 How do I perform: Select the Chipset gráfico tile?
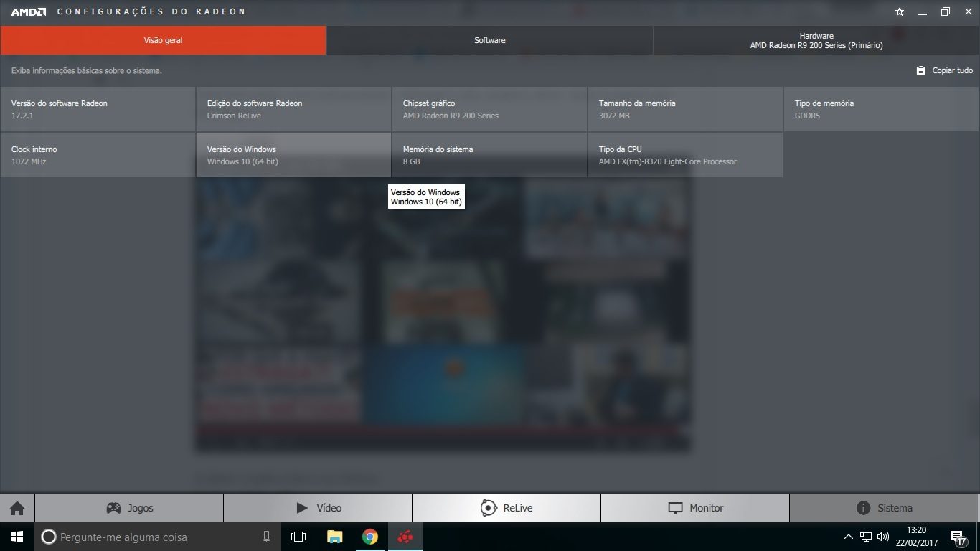click(489, 109)
